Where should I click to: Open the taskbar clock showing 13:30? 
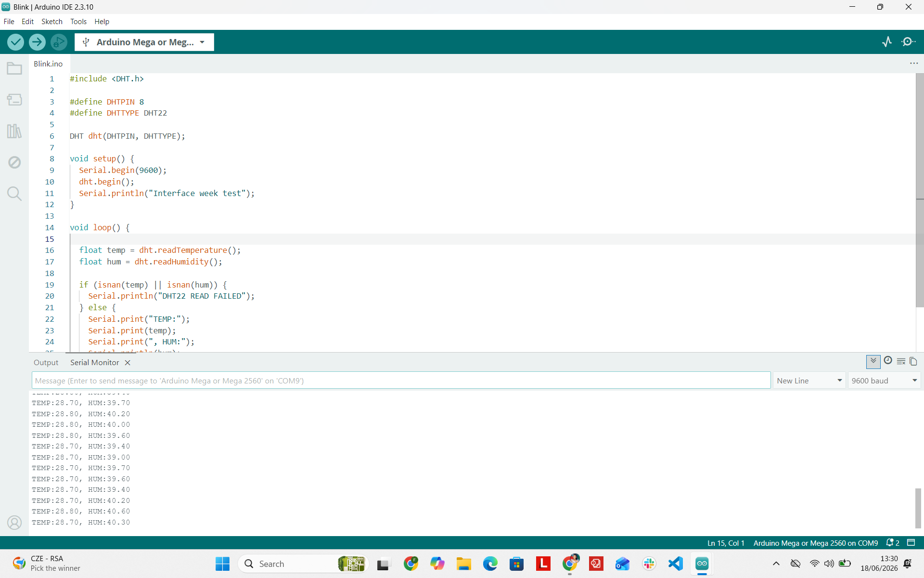(879, 564)
